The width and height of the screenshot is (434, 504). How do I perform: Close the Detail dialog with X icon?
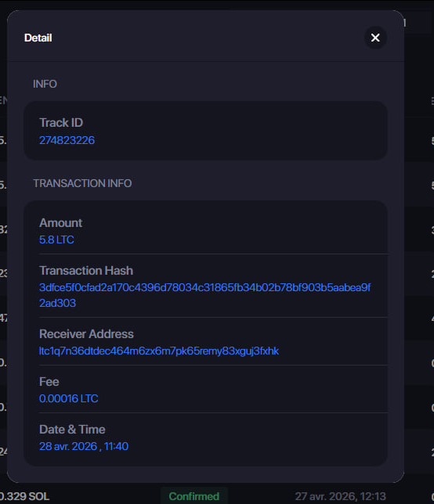[375, 38]
